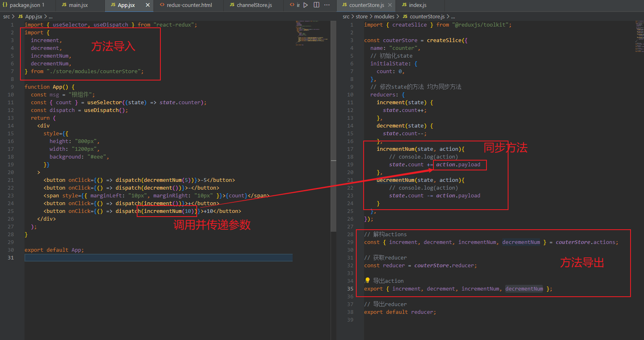Close the App.jsx tab
The height and width of the screenshot is (340, 644).
coord(148,5)
